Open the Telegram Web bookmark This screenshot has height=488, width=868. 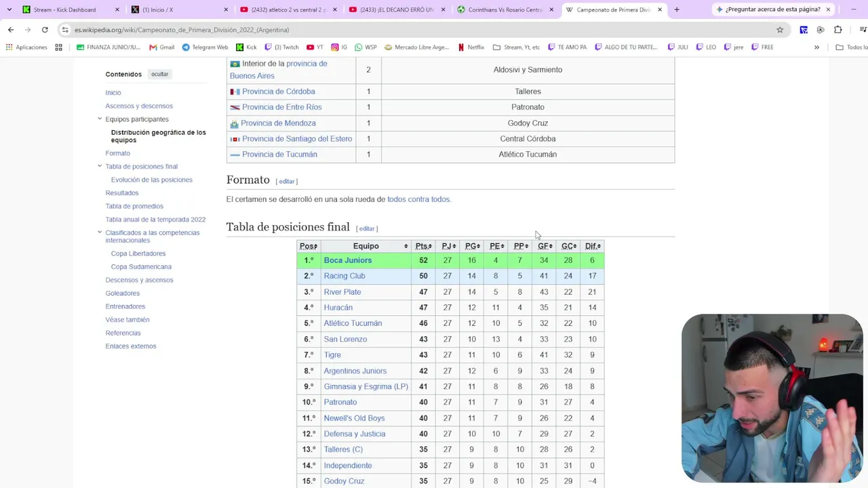tap(205, 47)
